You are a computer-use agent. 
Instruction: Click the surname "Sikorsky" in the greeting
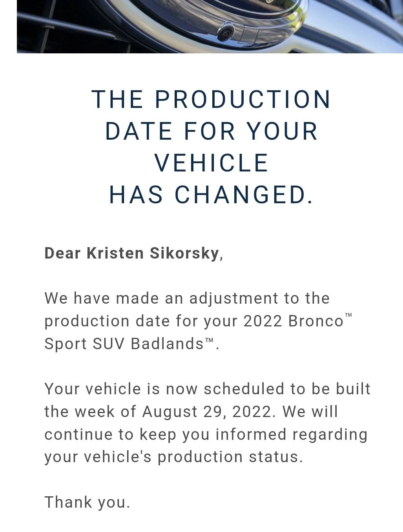[x=184, y=253]
